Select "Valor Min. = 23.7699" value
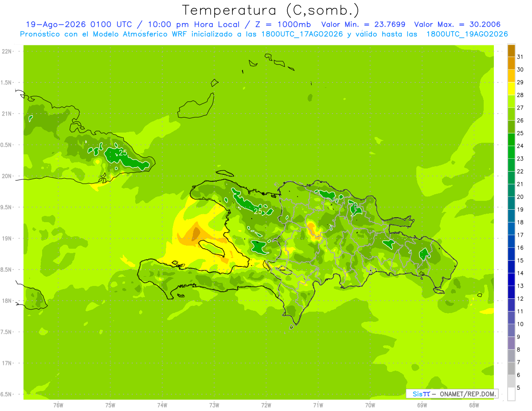The image size is (532, 411). pos(363,24)
